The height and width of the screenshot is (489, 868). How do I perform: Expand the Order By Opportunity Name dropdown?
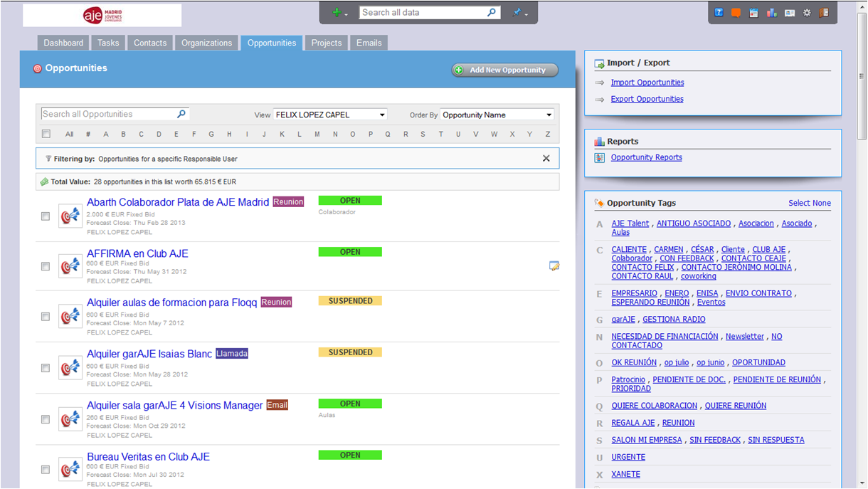point(497,115)
